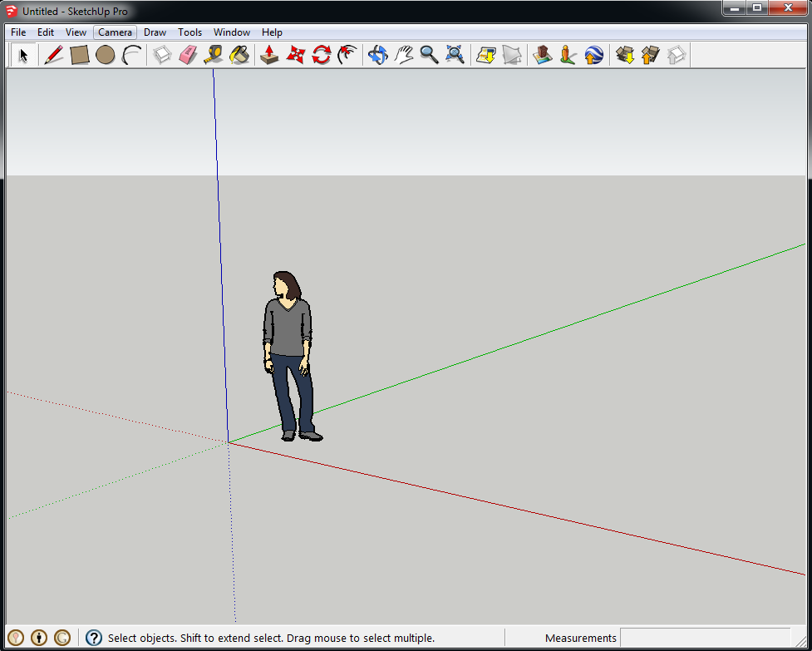The width and height of the screenshot is (812, 651).
Task: Click the geo-location status bar icon
Action: (16, 638)
